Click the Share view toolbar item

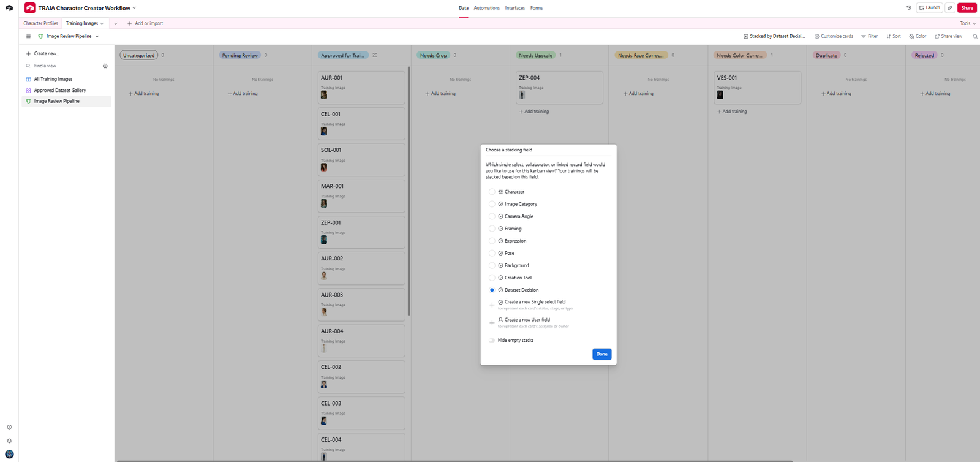pos(948,36)
